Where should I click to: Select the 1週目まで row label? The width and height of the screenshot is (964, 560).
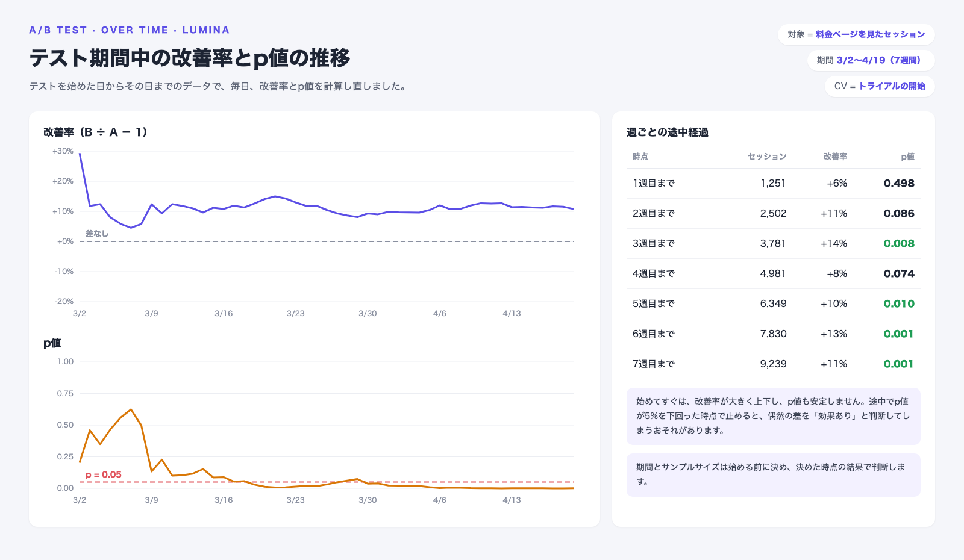[x=654, y=183]
